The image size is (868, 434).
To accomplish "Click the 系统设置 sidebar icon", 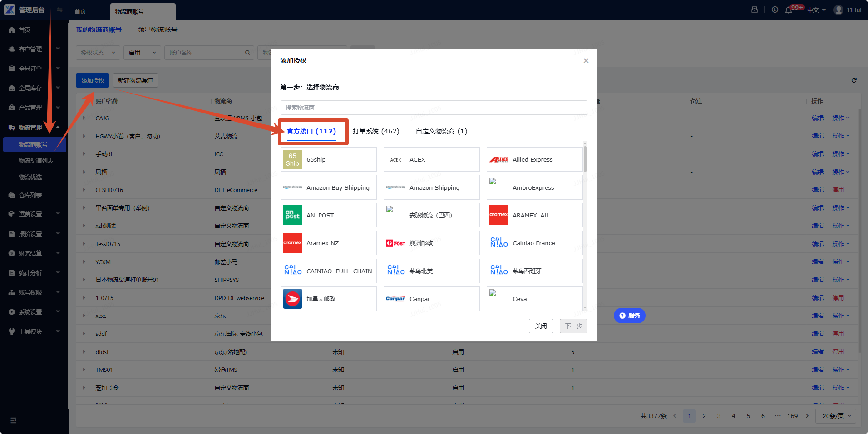I will pyautogui.click(x=12, y=312).
